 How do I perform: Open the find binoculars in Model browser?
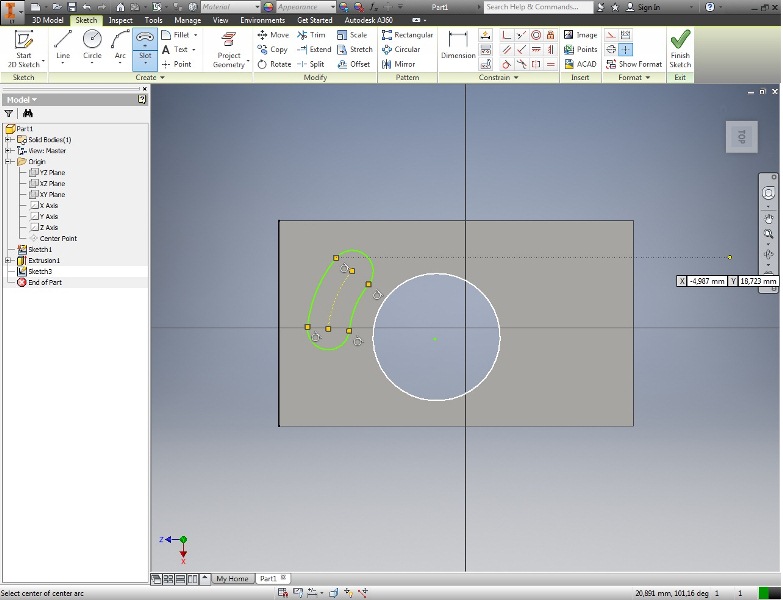[28, 114]
